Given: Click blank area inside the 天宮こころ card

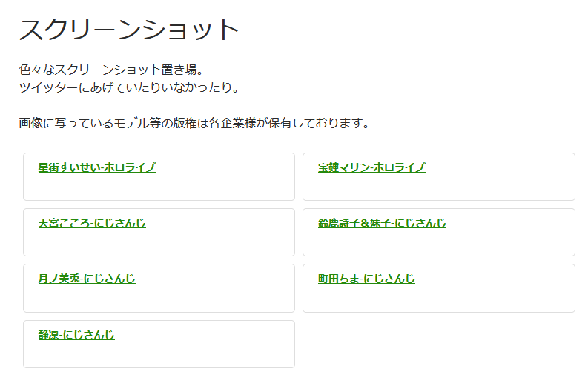Looking at the screenshot, I should click(x=222, y=241).
